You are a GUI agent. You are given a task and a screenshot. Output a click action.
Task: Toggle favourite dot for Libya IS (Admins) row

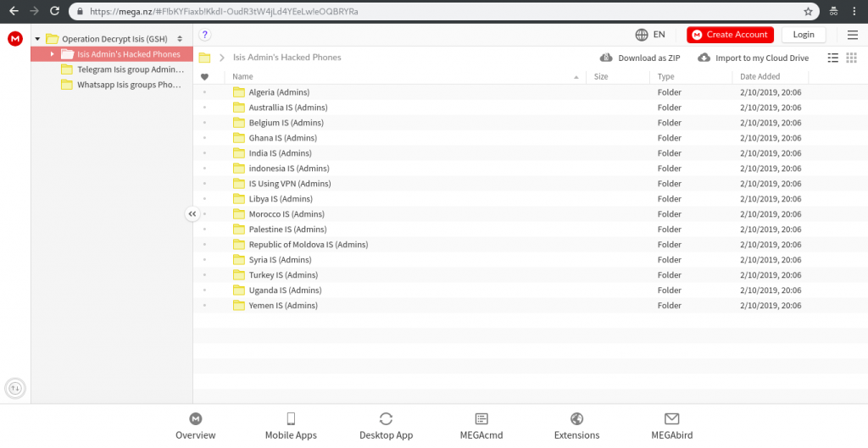[x=205, y=198]
